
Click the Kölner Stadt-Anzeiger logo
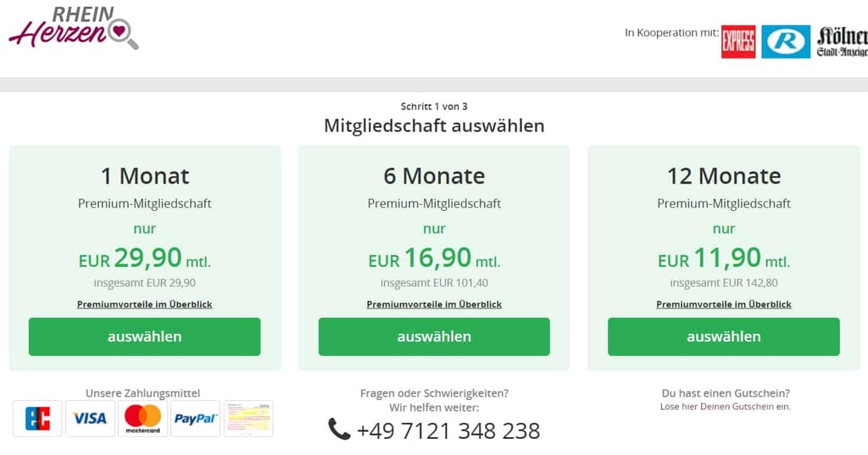(x=843, y=42)
